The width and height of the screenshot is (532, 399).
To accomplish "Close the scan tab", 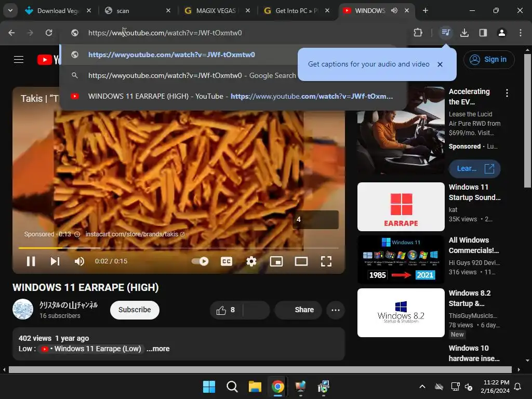I will (x=168, y=10).
